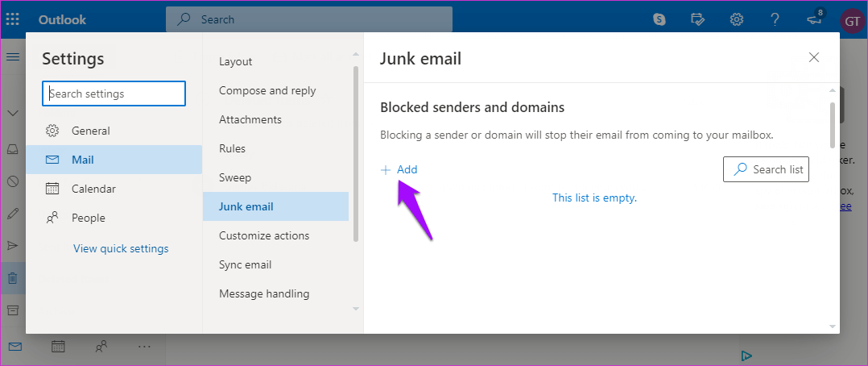Screen dimensions: 868x366
Task: Collapse the folder list chevron
Action: (13, 113)
